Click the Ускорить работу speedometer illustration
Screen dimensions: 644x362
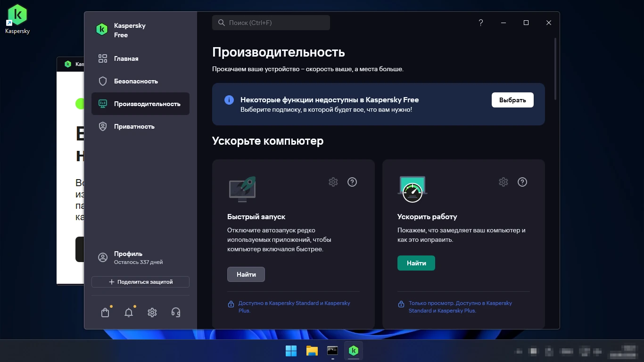tap(413, 189)
